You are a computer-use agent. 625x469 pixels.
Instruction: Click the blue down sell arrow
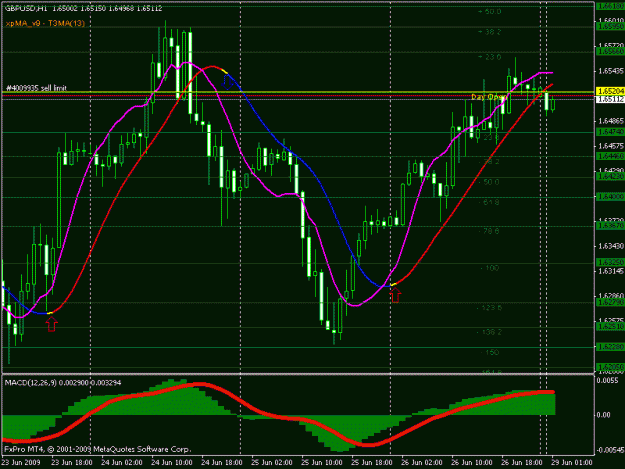pyautogui.click(x=227, y=82)
